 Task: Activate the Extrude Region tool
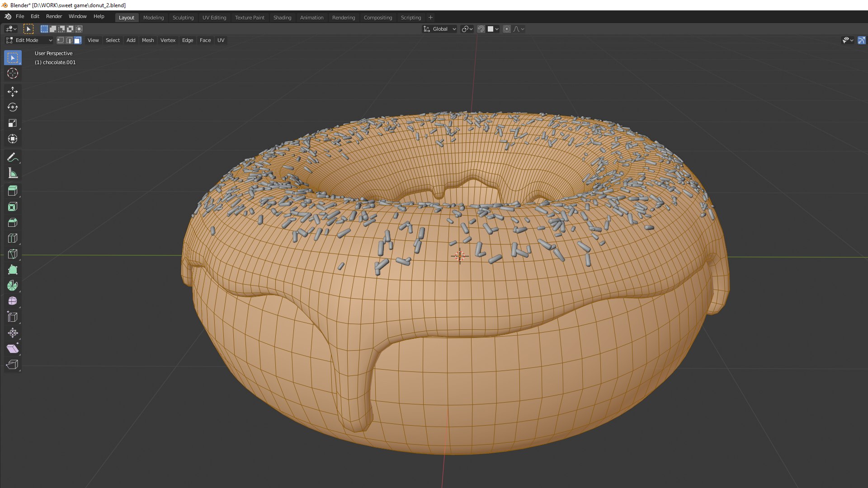coord(13,191)
